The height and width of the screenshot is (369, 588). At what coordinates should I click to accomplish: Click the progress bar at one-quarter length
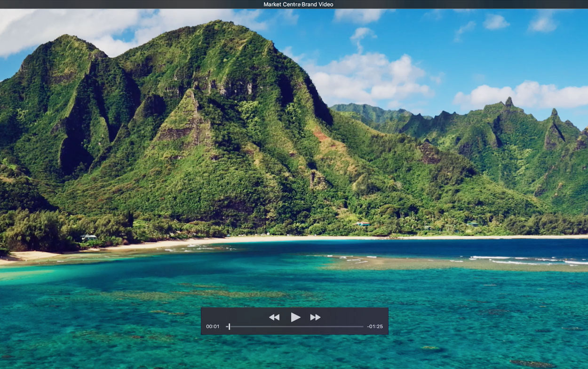(261, 327)
